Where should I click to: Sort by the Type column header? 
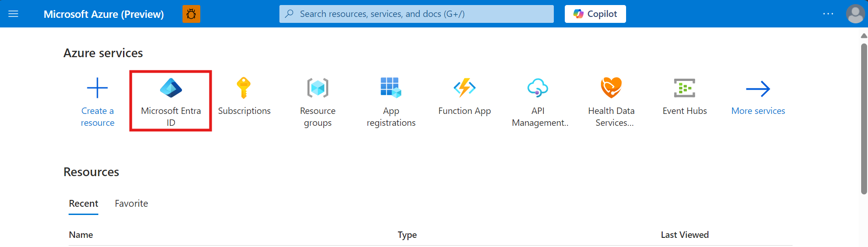click(x=407, y=235)
